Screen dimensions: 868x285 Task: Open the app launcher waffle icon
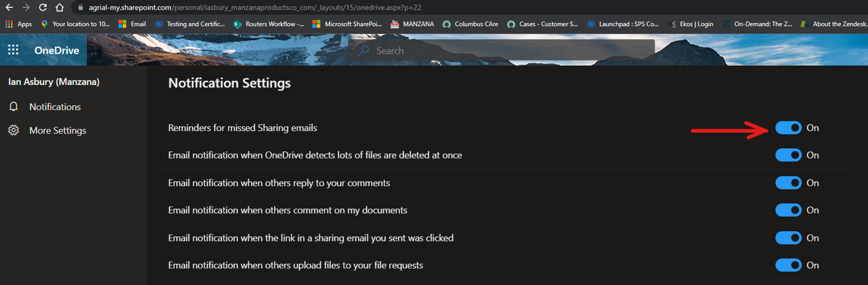coord(13,50)
